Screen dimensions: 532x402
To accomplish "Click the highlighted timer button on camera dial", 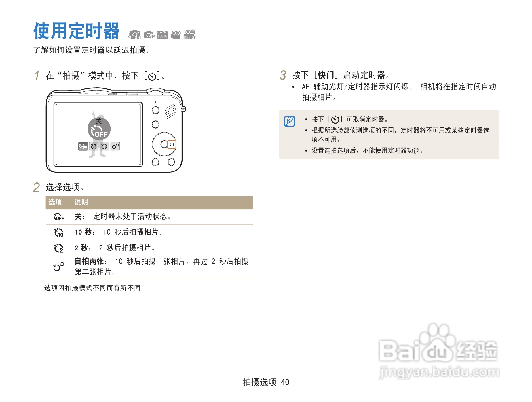I will (x=172, y=144).
